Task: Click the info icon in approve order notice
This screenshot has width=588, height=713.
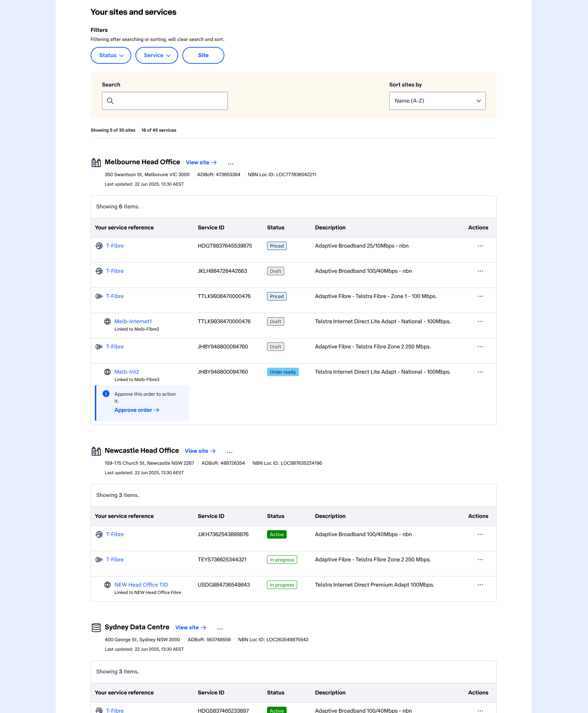Action: click(106, 394)
